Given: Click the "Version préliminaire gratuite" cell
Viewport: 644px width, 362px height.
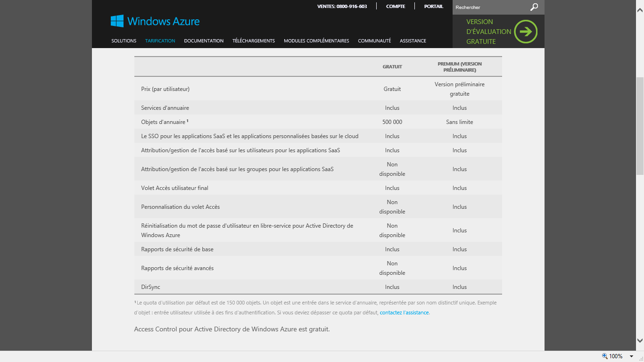Looking at the screenshot, I should coord(460,89).
